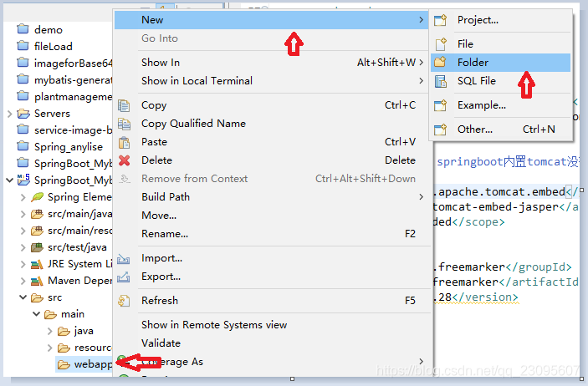Select the service-image-b project row
588x386 pixels.
(64, 130)
